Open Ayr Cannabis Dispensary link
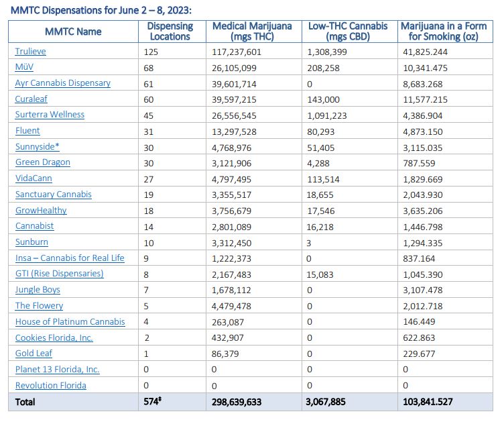The width and height of the screenshot is (504, 424). (x=62, y=83)
